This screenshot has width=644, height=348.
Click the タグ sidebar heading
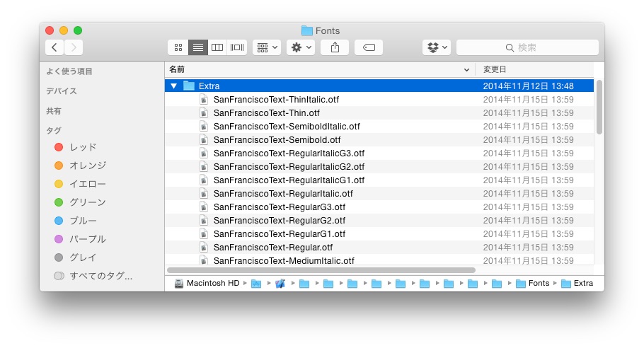click(x=54, y=130)
